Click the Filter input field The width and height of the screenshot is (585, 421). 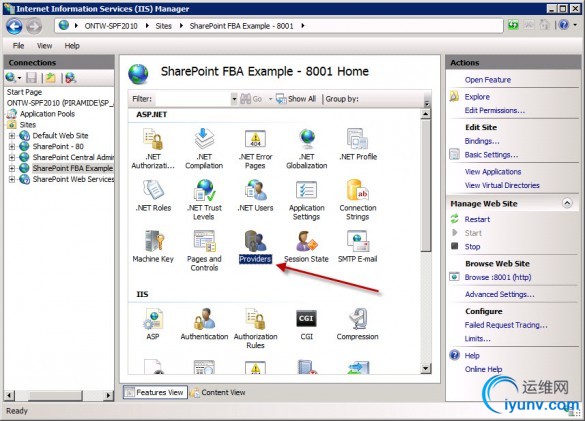coord(193,99)
